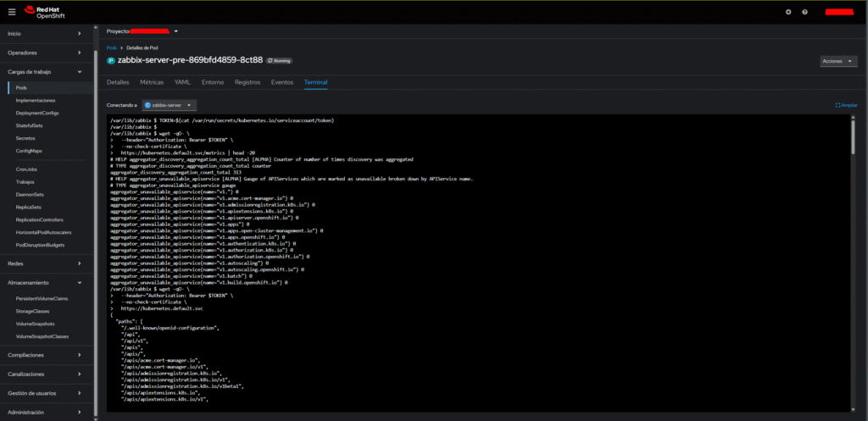Image resolution: width=868 pixels, height=421 pixels.
Task: Click the pod title zabbix-server-pre-869bfd4859-8ct88
Action: pyautogui.click(x=191, y=60)
